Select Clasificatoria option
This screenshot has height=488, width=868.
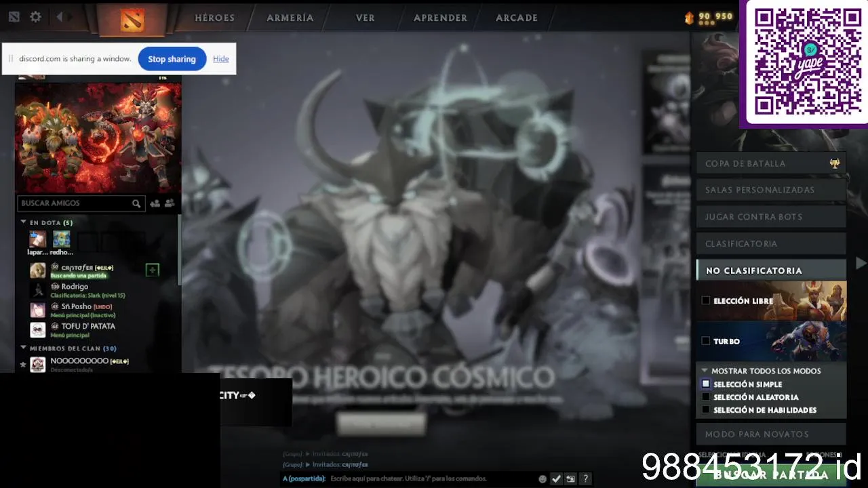772,243
